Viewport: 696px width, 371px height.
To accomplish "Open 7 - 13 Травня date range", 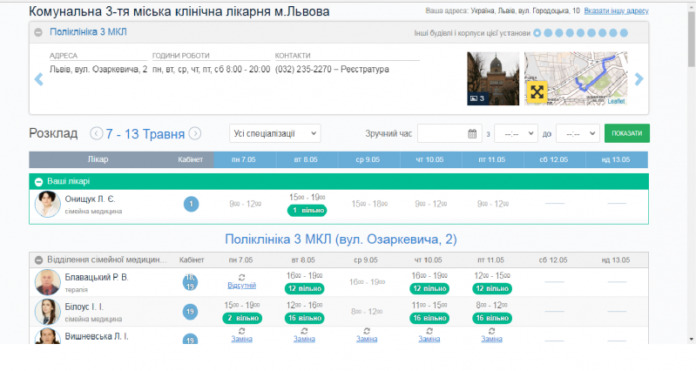I will pos(145,134).
